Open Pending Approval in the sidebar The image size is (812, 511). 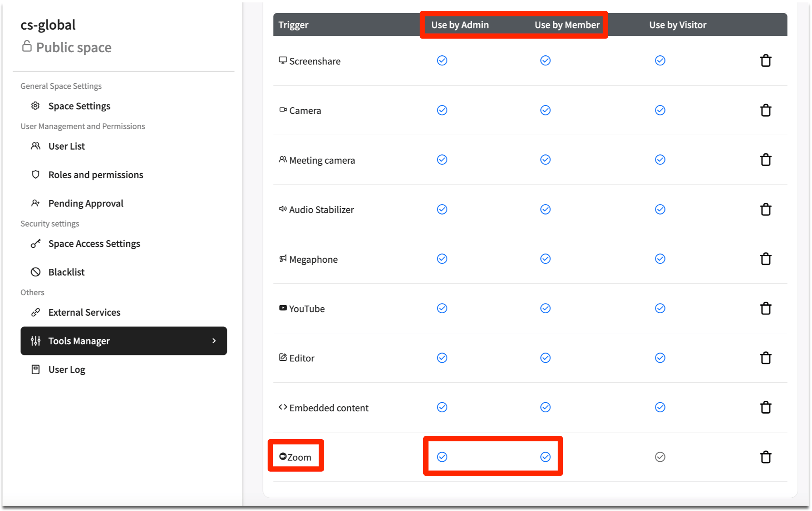tap(85, 203)
